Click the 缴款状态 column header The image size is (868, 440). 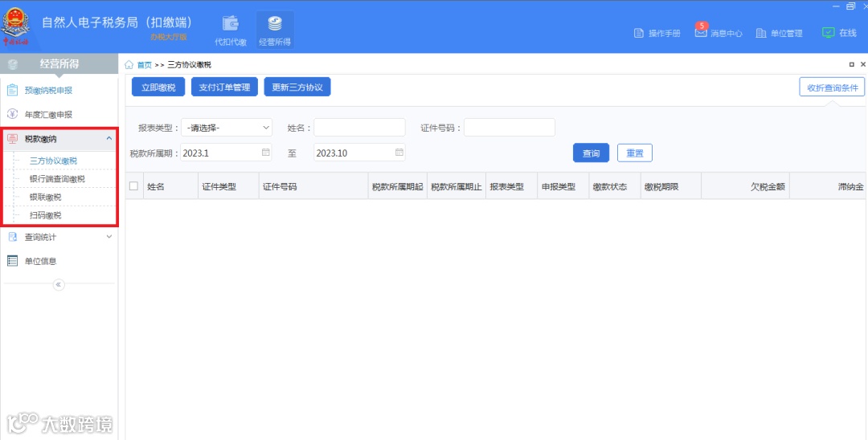coord(615,186)
